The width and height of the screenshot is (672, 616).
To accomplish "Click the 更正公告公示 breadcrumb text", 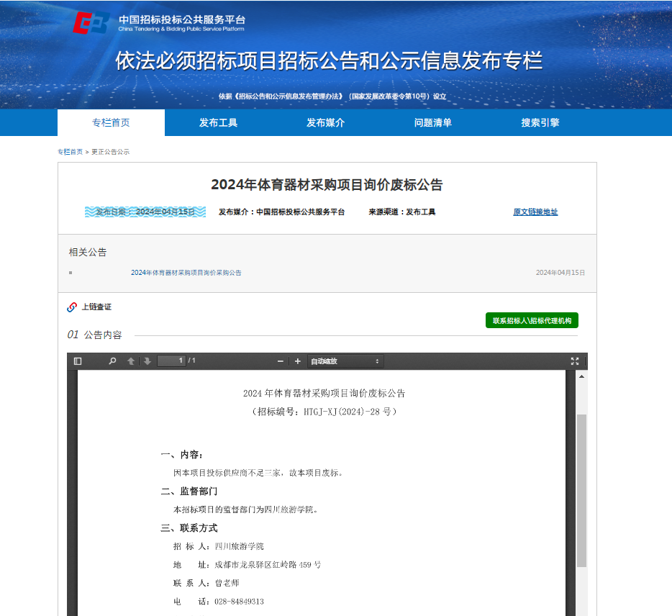I will (111, 152).
